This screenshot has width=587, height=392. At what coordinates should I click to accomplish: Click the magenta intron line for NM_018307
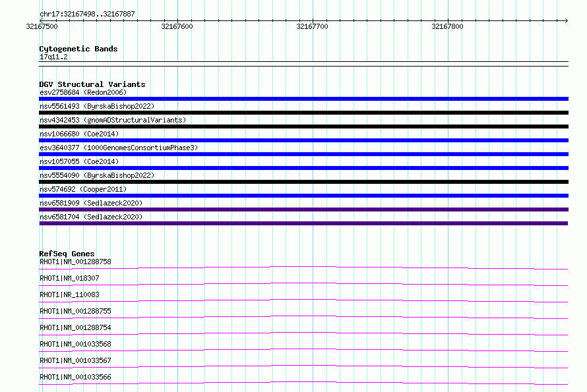(303, 283)
